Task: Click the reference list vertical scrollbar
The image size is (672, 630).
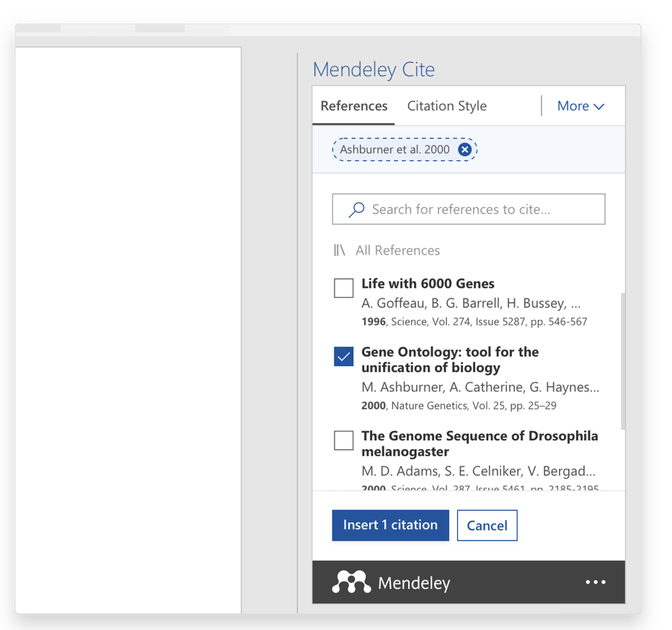Action: pos(622,360)
